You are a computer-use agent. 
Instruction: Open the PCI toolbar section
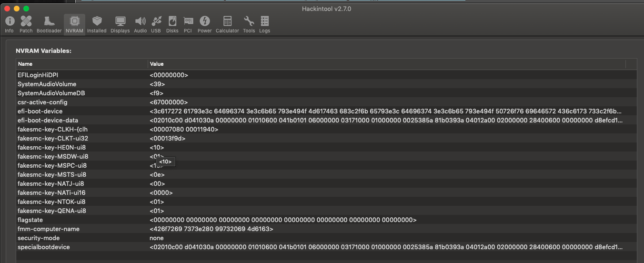coord(188,24)
